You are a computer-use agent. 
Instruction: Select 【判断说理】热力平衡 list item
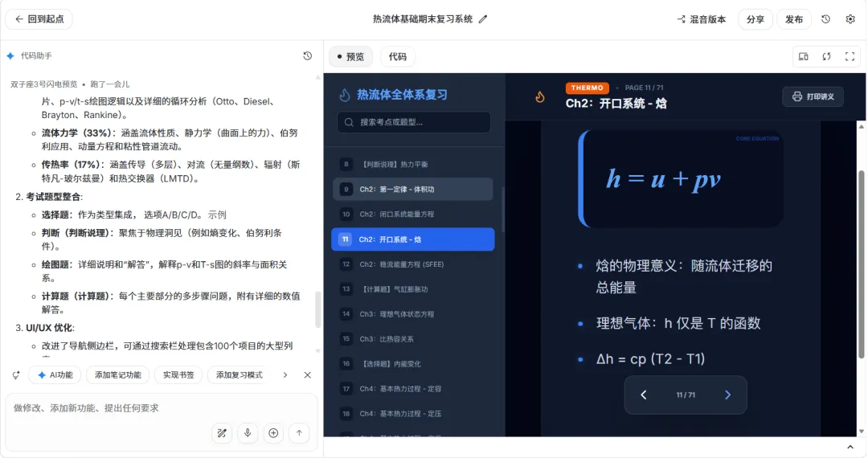click(412, 164)
